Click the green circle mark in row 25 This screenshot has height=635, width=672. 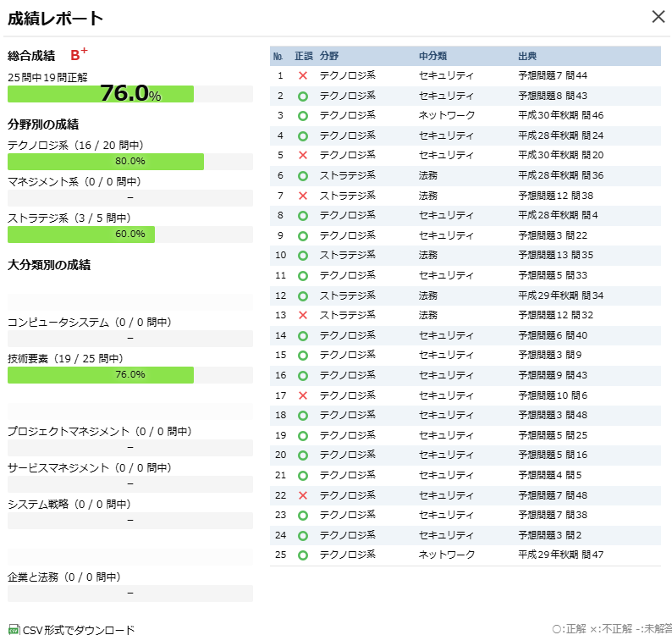303,555
